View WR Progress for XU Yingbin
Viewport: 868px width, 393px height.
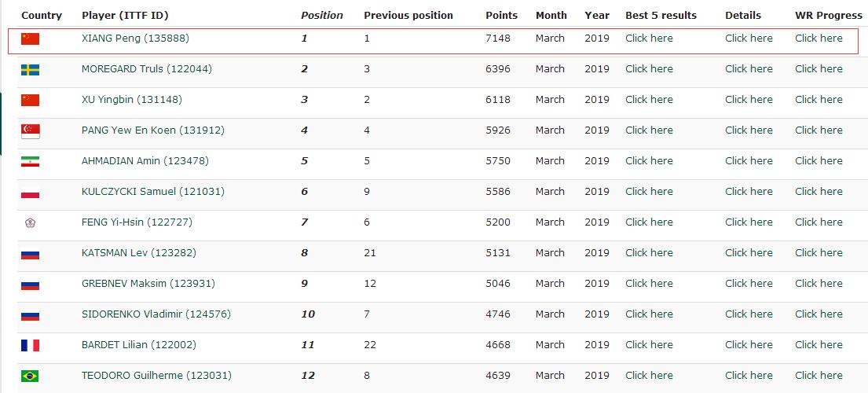pos(819,100)
